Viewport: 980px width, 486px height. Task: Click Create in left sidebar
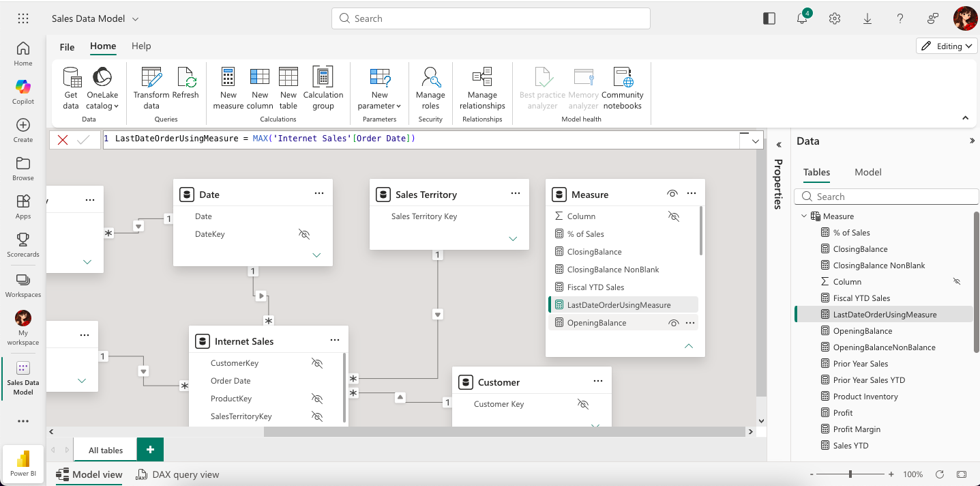(x=23, y=130)
